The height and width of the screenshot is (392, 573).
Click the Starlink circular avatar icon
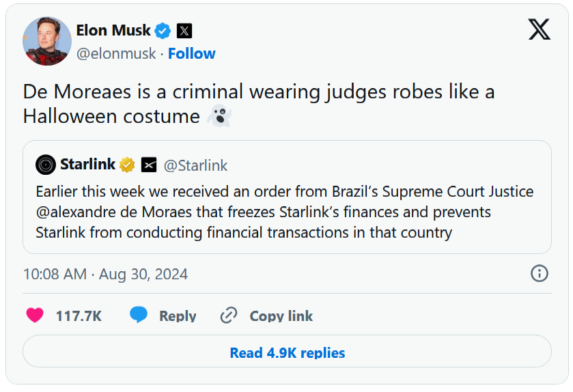click(46, 165)
